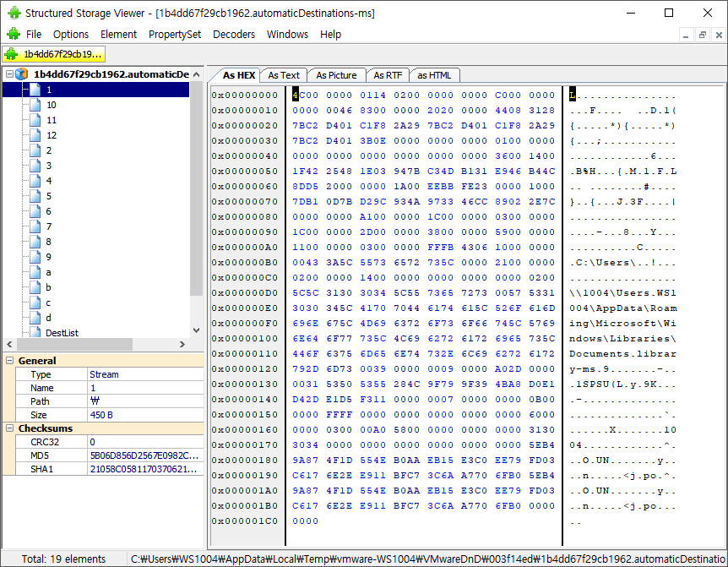
Task: Click the Type value Stream
Action: point(104,374)
